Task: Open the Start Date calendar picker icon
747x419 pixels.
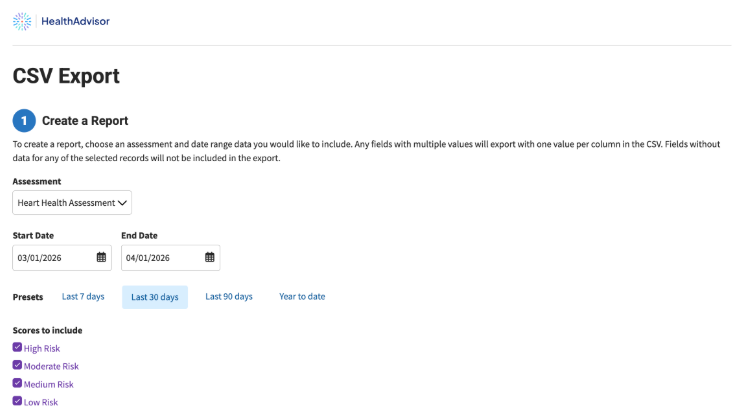Action: [x=101, y=258]
